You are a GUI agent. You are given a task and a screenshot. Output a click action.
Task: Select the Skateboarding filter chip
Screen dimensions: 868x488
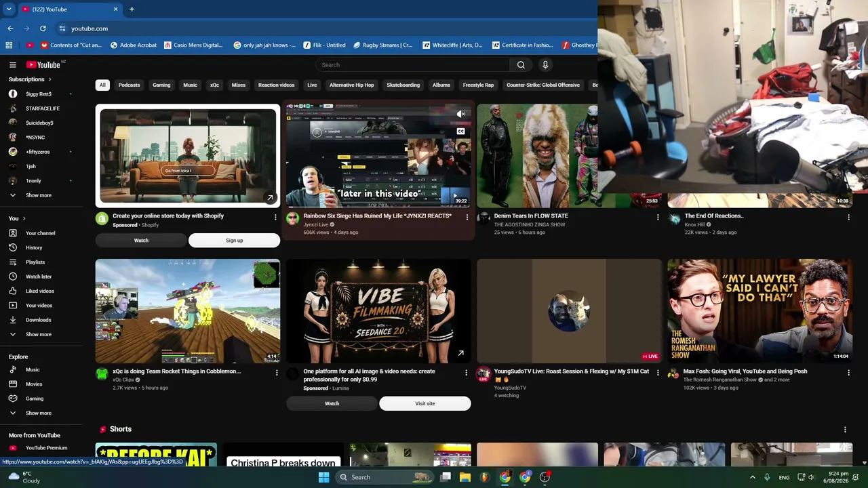(403, 85)
